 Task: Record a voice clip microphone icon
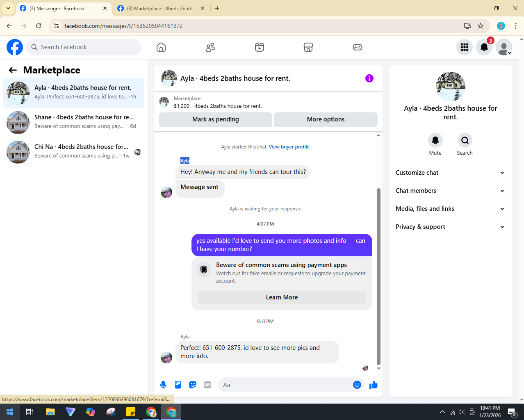[x=163, y=385]
